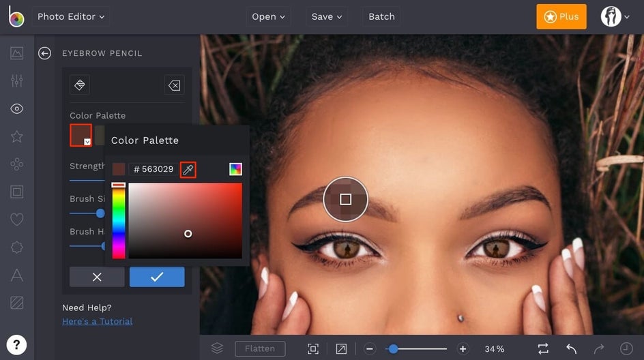Image resolution: width=644 pixels, height=360 pixels.
Task: Undo the last action
Action: pyautogui.click(x=571, y=349)
